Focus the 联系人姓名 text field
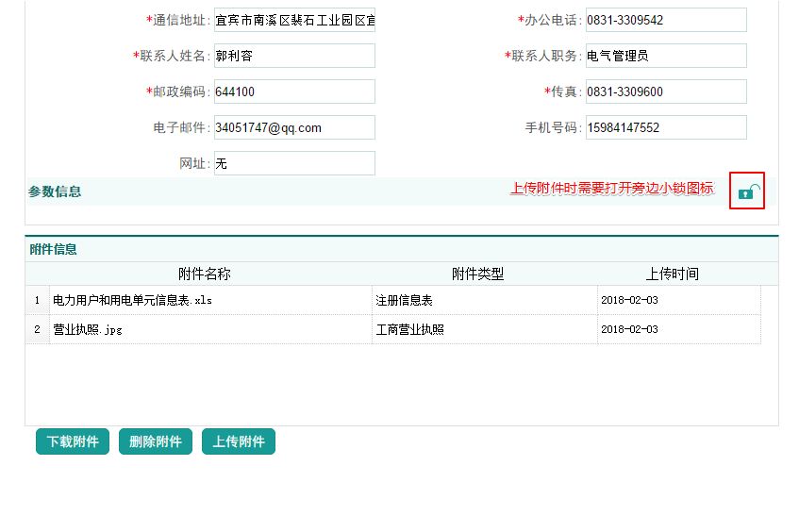Viewport: 799px width, 532px height. [x=294, y=56]
